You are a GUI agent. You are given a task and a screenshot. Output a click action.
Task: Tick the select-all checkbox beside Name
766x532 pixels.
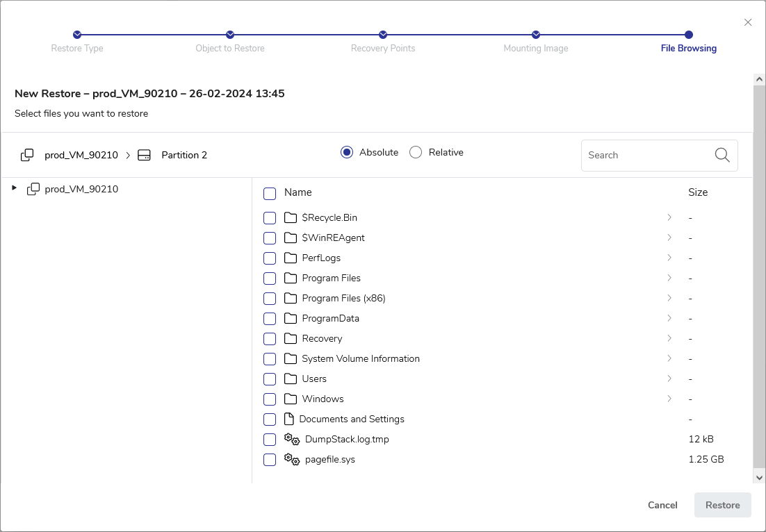[270, 193]
